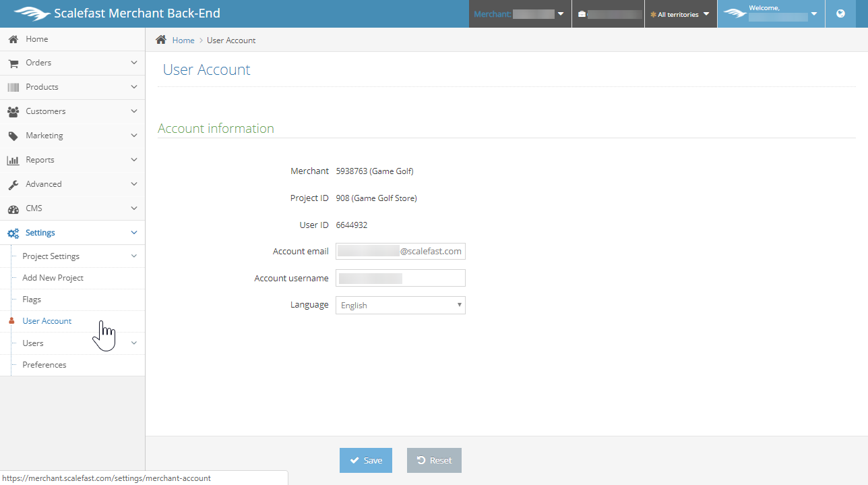Select Flags in the Settings menu
868x485 pixels.
32,299
